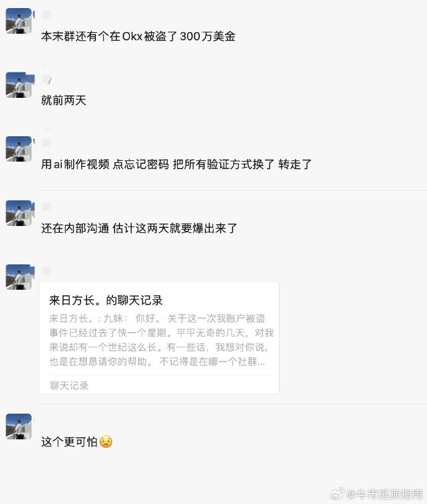Image resolution: width=427 pixels, height=504 pixels.
Task: Select the message 本末群还有个在Okx被盗了300万美金
Action: point(138,37)
